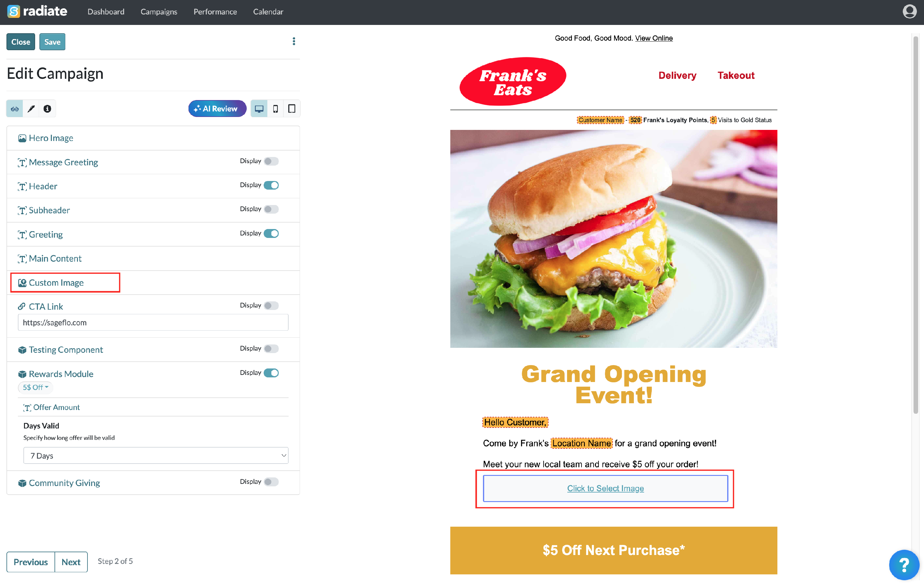Screen dimensions: 924x583
Task: Click the AI Review button
Action: click(217, 109)
